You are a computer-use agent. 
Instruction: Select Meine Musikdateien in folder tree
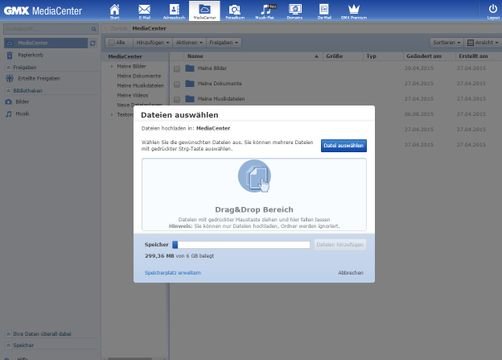coord(140,86)
